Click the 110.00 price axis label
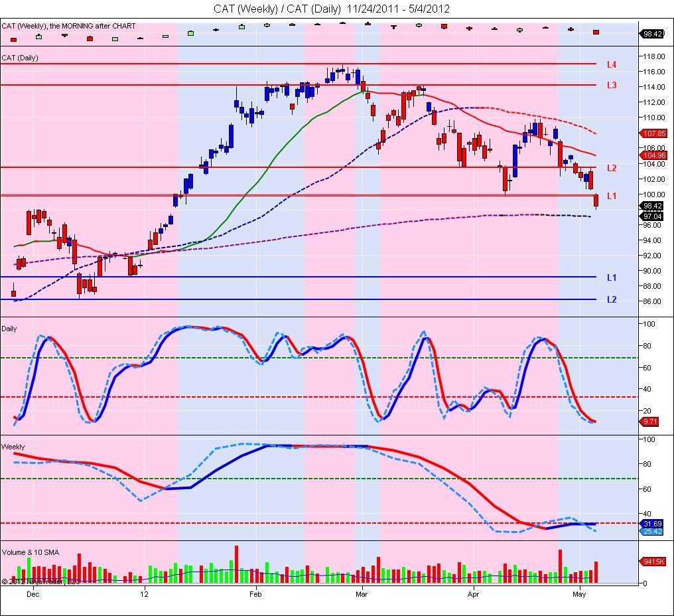674x616 pixels. coord(654,117)
